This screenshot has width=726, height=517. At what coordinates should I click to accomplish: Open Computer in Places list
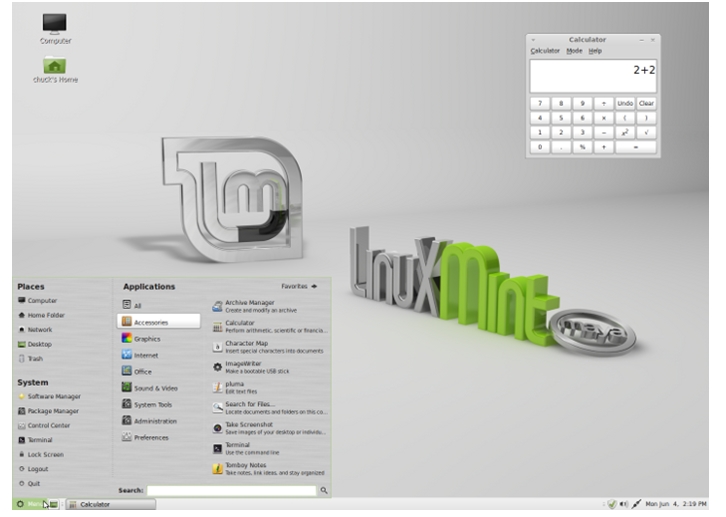coord(38,300)
